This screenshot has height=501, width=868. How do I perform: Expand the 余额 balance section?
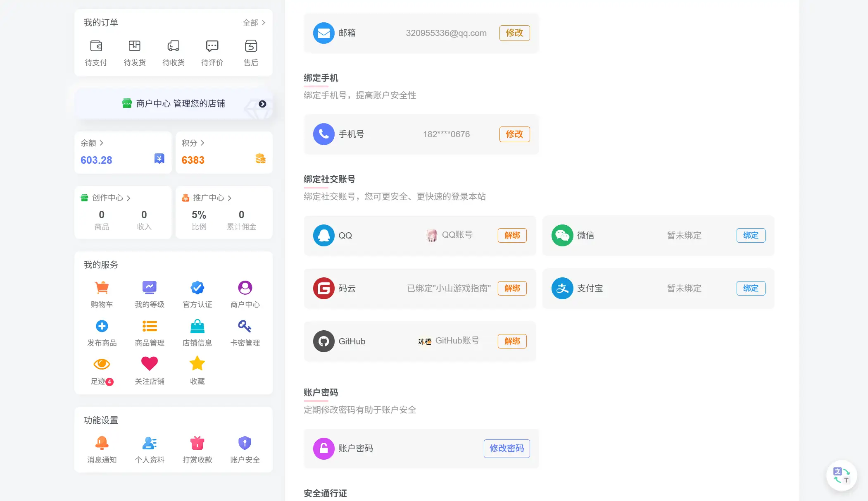coord(92,143)
